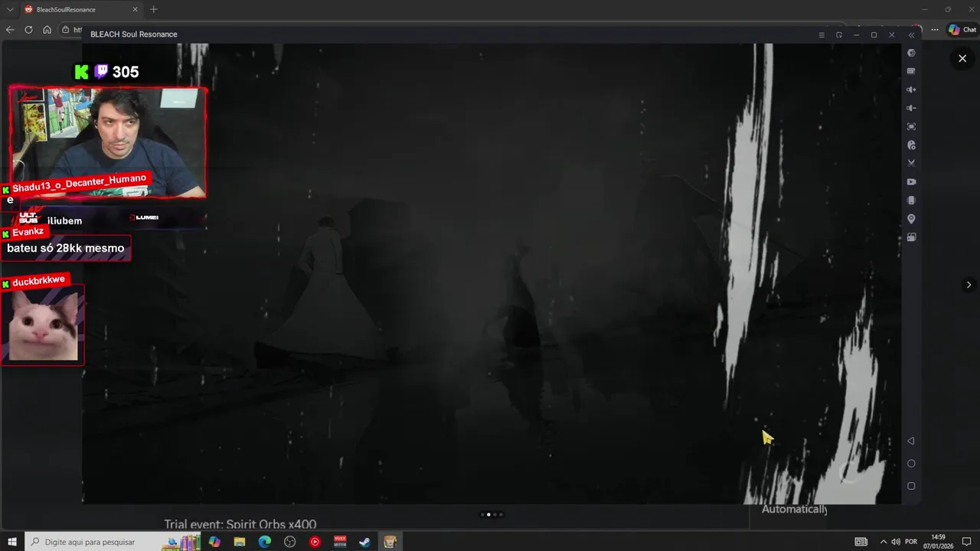Click "Trial event: Spirit Orbs x400" text

(x=240, y=524)
